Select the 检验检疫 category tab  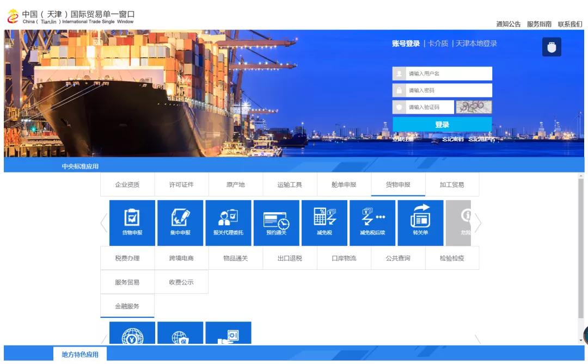click(452, 258)
